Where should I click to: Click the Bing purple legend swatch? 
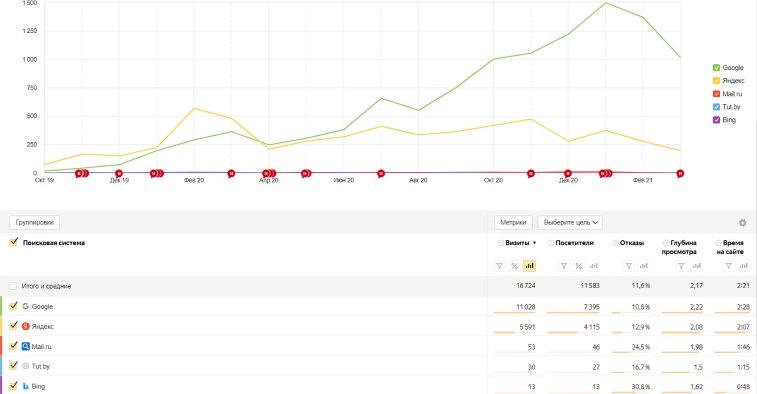click(x=716, y=120)
